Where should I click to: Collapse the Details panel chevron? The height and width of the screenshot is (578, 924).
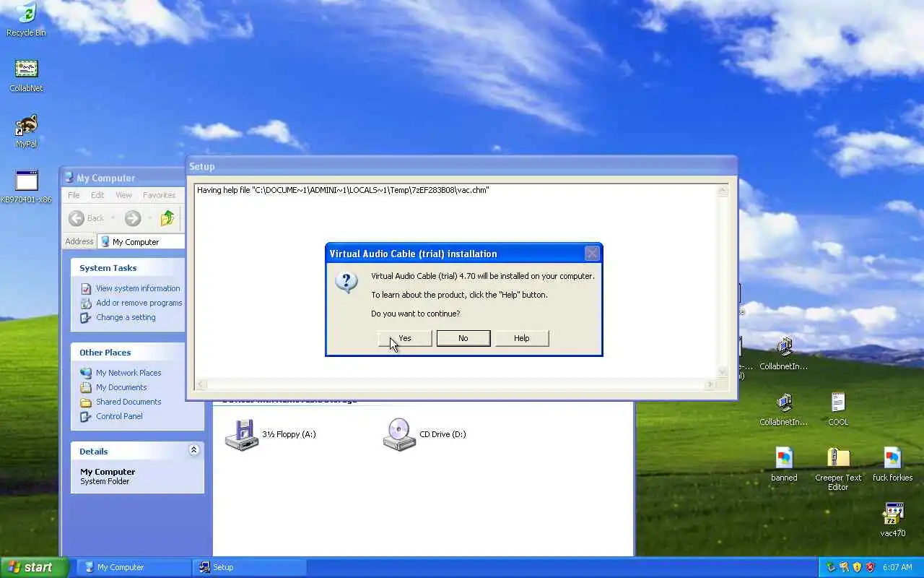193,450
